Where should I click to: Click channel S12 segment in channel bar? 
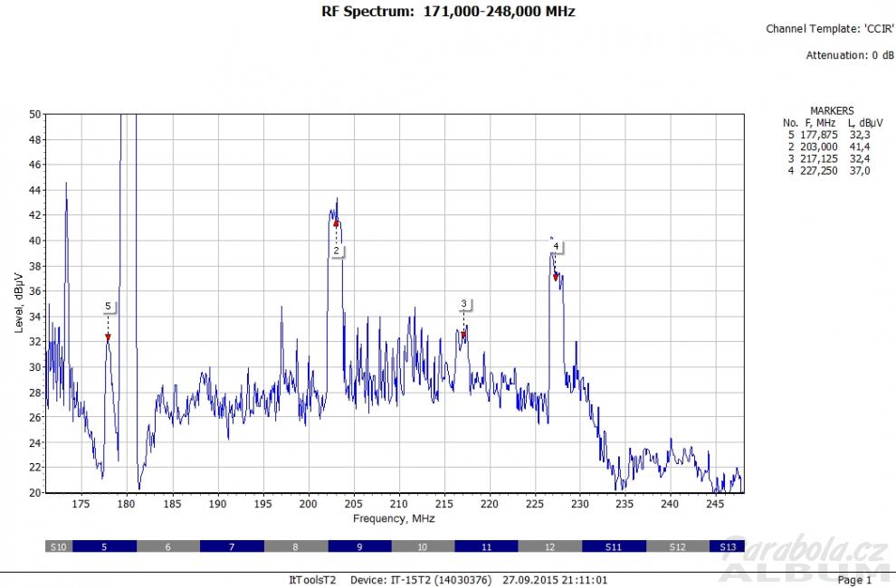tap(678, 547)
